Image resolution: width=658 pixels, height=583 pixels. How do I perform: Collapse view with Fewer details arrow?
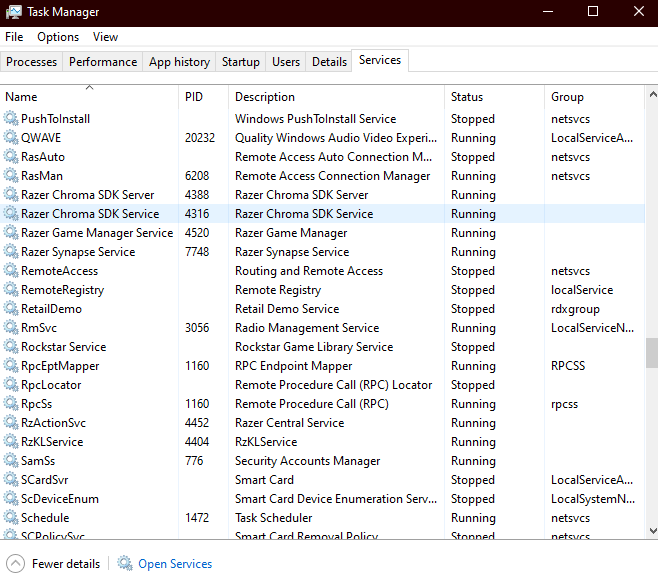click(x=16, y=564)
